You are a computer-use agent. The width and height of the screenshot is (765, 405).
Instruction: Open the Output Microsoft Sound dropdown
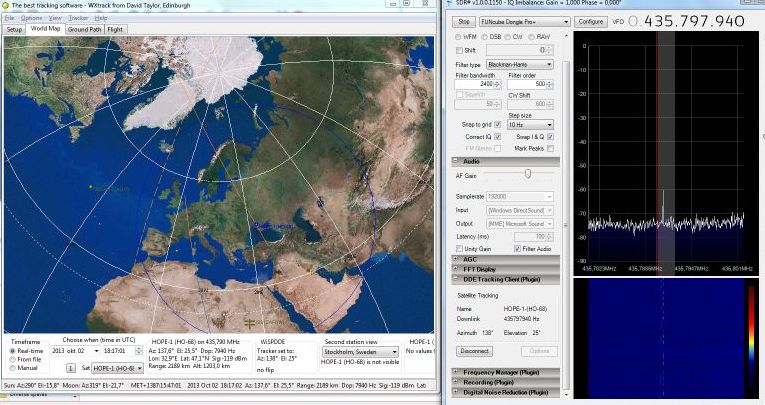coord(520,223)
